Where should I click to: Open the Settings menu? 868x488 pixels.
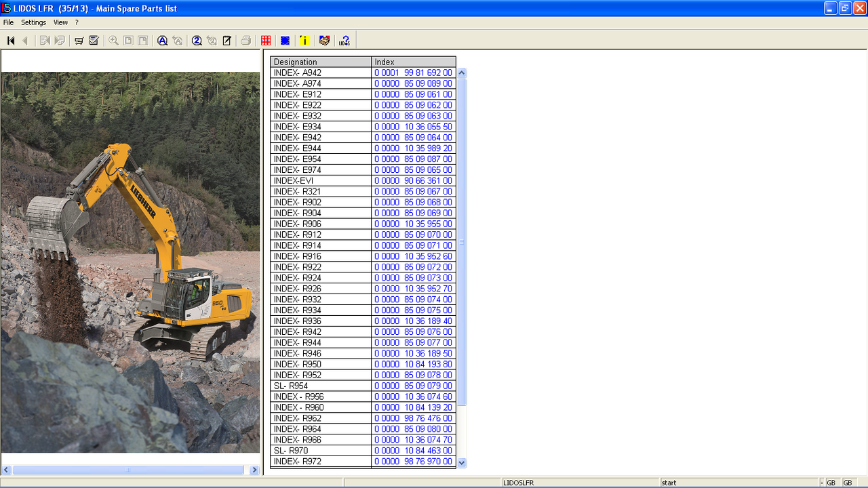click(x=34, y=22)
